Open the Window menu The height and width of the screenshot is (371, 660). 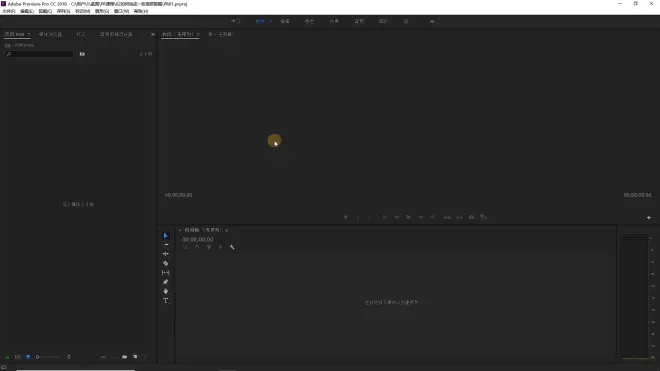coord(121,11)
